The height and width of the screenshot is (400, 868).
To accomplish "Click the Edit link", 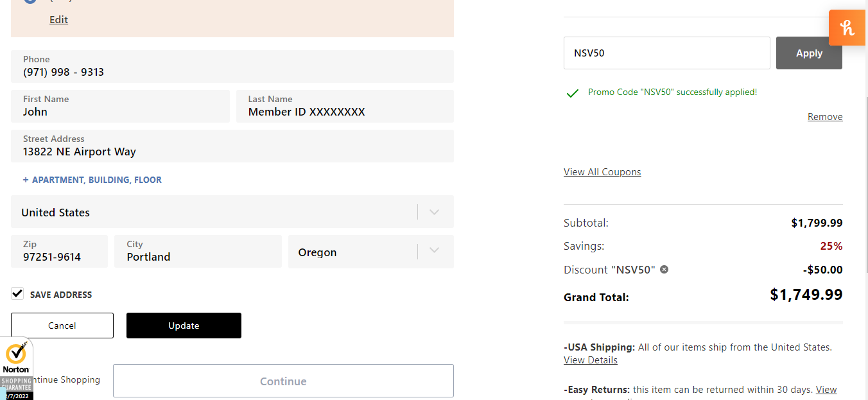I will 58,20.
